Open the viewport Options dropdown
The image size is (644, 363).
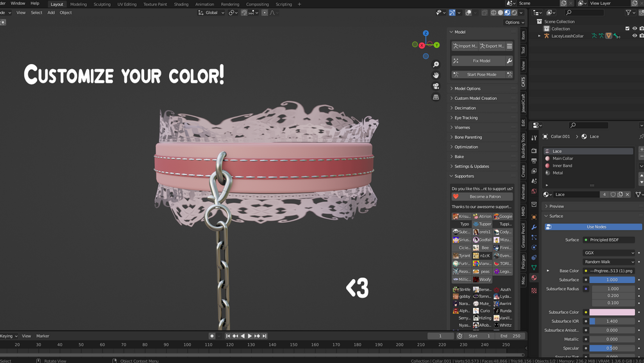[x=514, y=22]
